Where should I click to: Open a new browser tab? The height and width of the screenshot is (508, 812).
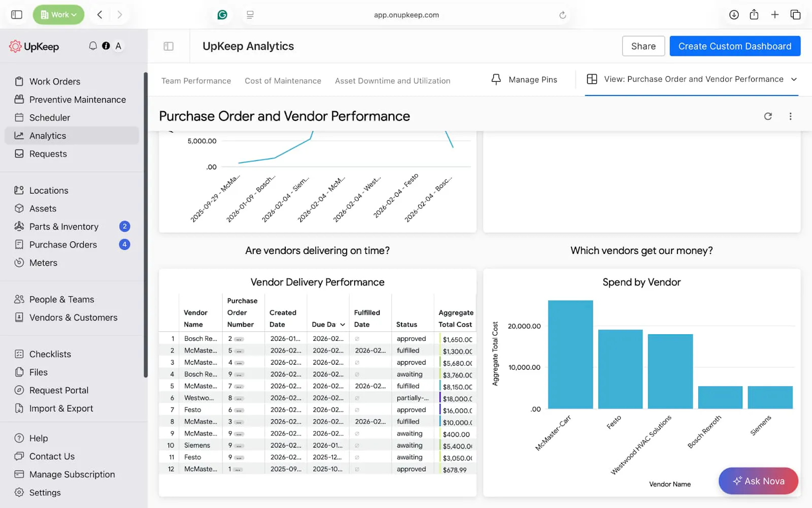click(774, 15)
